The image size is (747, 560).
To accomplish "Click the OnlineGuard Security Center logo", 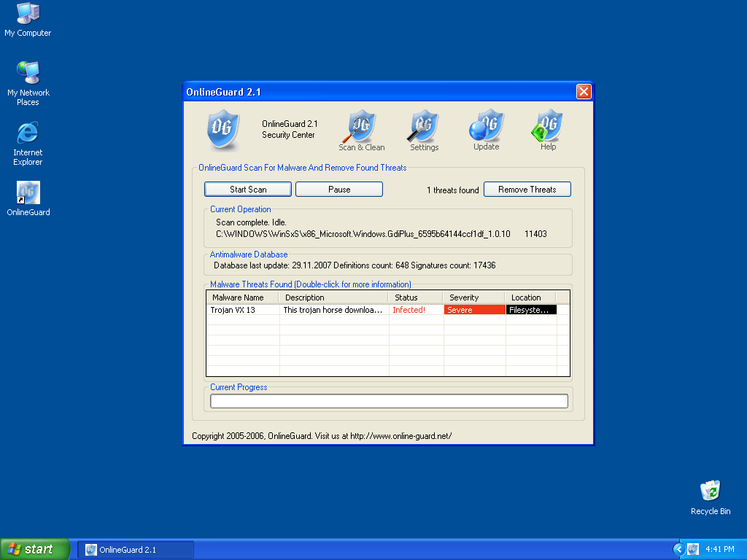I will 223,129.
